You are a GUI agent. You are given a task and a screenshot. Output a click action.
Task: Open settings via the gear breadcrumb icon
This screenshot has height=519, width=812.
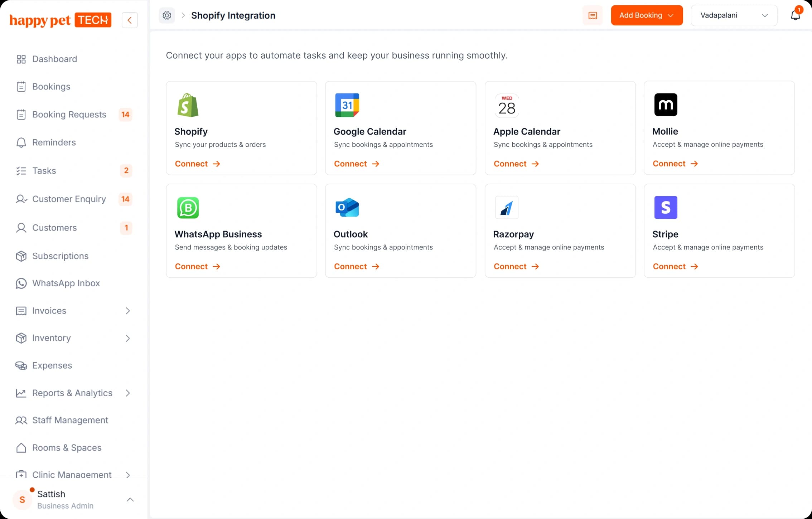(x=167, y=15)
